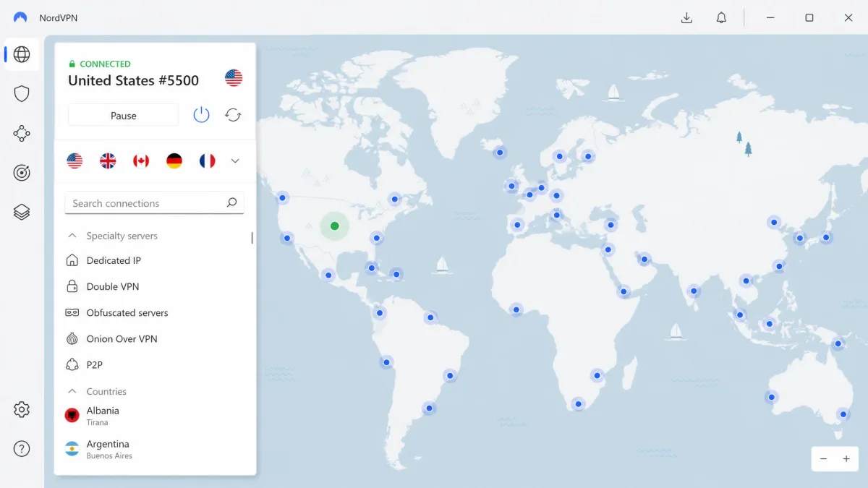This screenshot has height=488, width=868.
Task: Zoom in the map with plus button
Action: click(x=846, y=459)
